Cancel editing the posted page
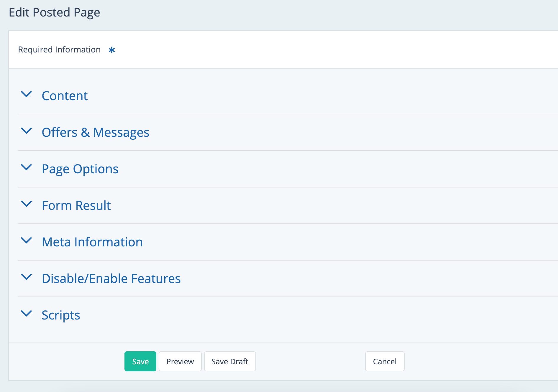Viewport: 558px width, 392px height. pyautogui.click(x=385, y=361)
